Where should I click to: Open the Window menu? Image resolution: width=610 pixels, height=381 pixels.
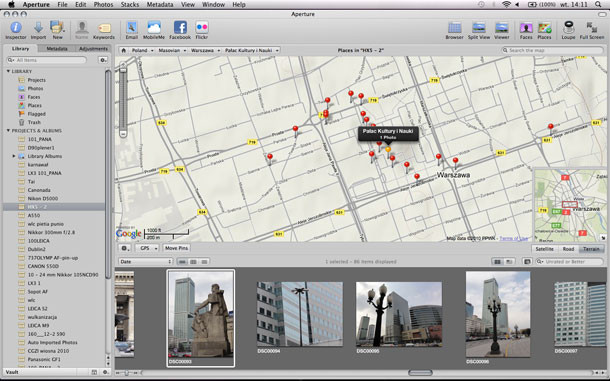click(x=213, y=5)
